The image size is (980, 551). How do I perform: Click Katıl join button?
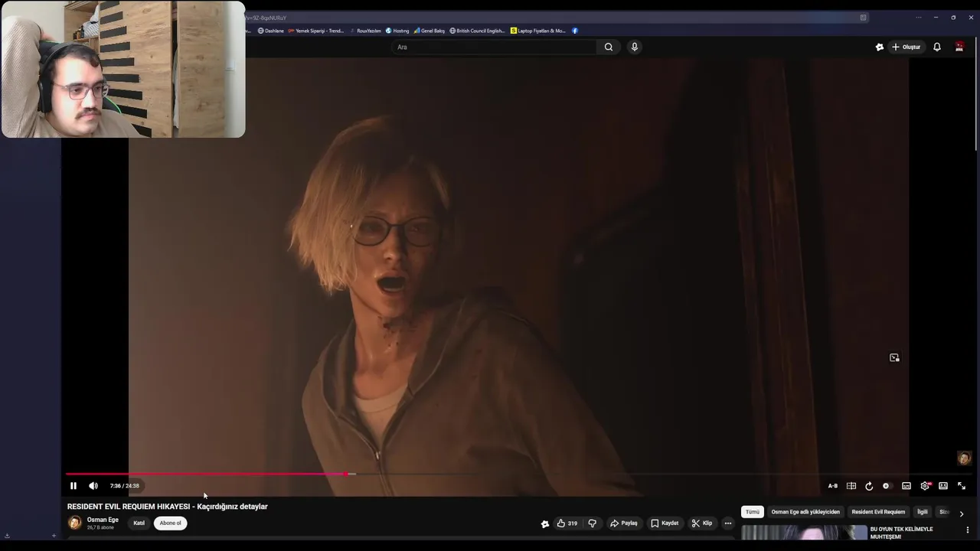[139, 523]
